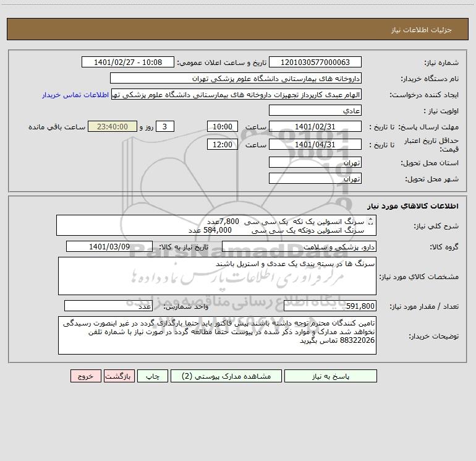Click the پاسخ به نیاز button
This screenshot has height=461, width=476.
point(331,376)
